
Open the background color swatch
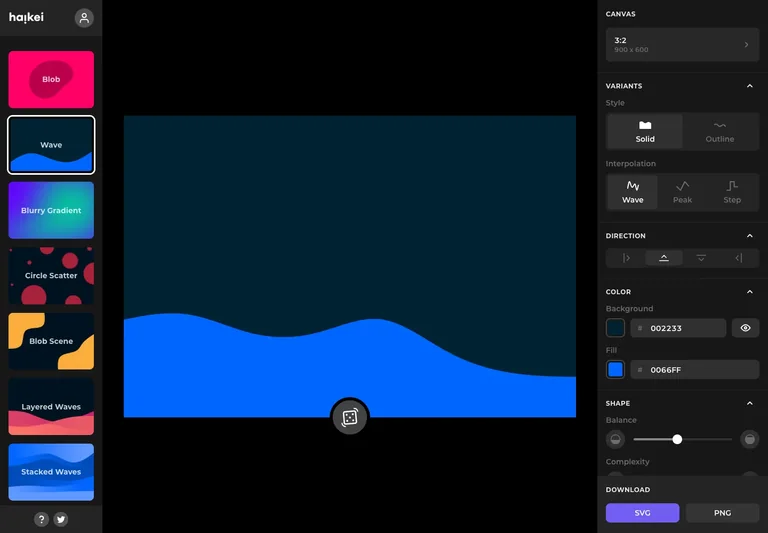click(616, 328)
